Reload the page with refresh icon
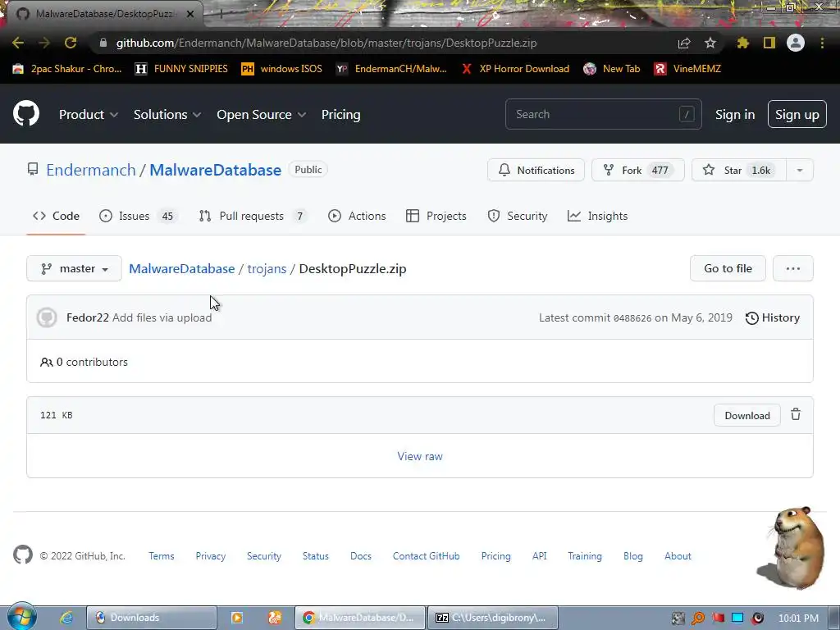This screenshot has width=840, height=630. click(71, 43)
